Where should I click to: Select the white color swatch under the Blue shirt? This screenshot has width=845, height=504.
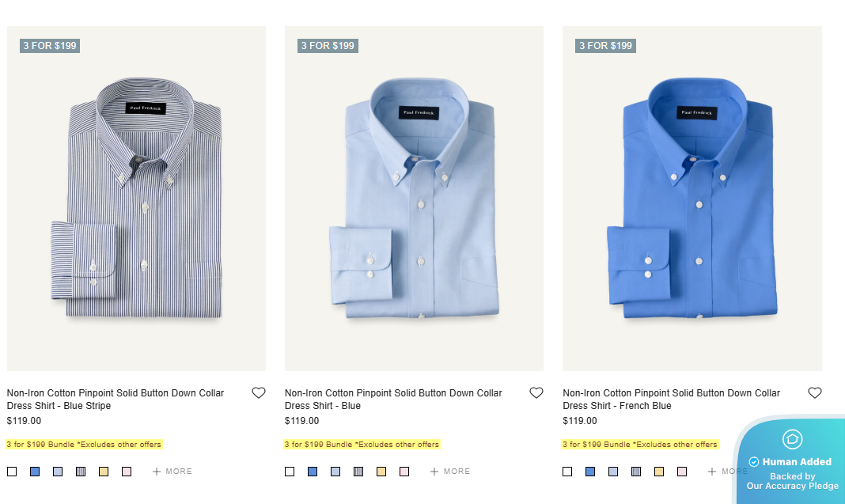(290, 471)
